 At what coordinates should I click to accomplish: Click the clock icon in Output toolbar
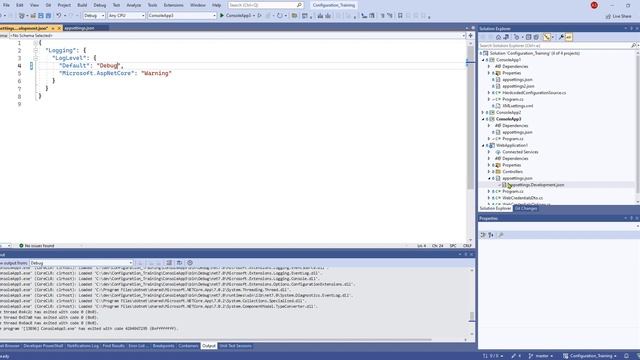tap(190, 263)
